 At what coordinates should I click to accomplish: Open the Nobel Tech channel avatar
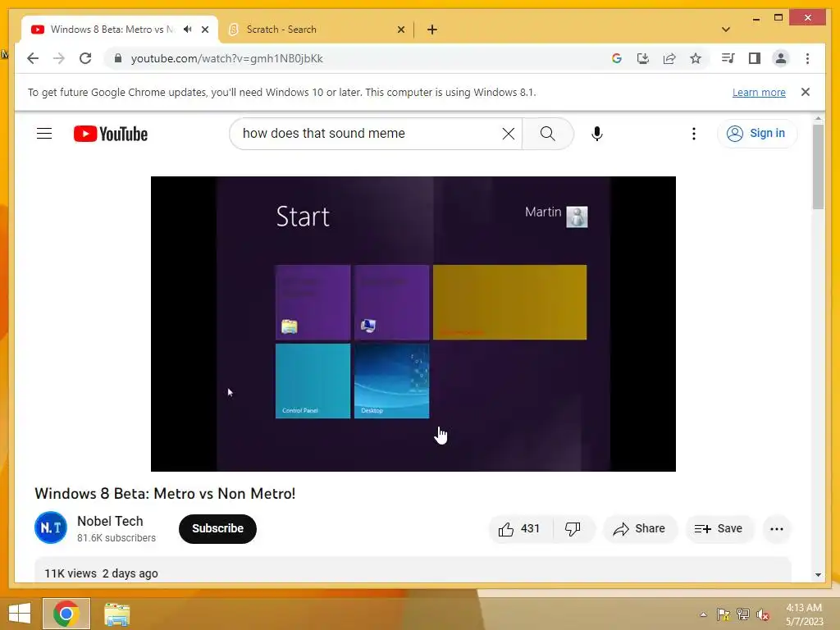(x=51, y=527)
